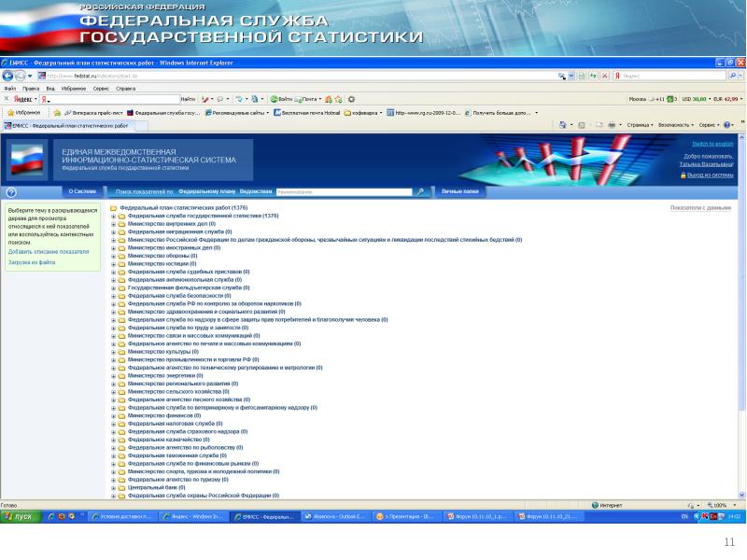Expand the Министерство финансов tree node
The image size is (747, 560).
[x=113, y=415]
